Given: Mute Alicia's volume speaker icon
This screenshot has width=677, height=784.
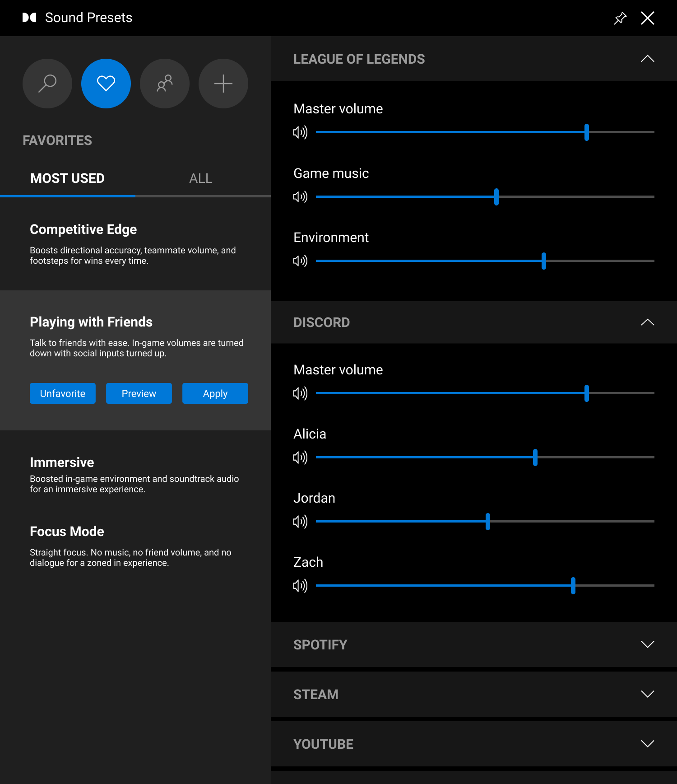Looking at the screenshot, I should pyautogui.click(x=300, y=457).
